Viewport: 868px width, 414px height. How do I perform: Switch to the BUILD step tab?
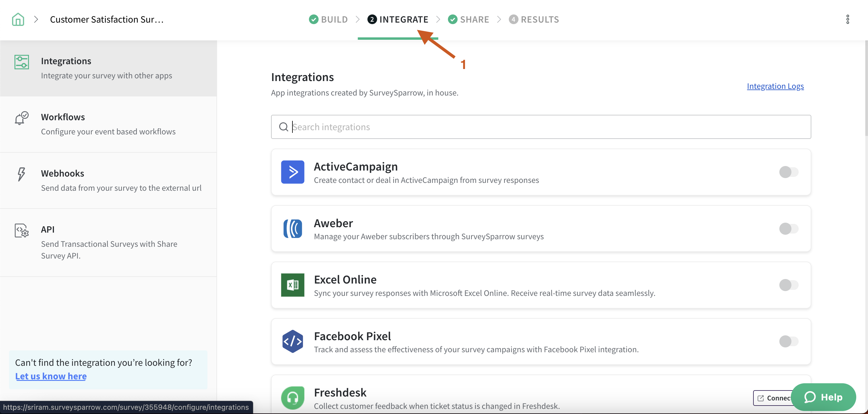point(328,20)
